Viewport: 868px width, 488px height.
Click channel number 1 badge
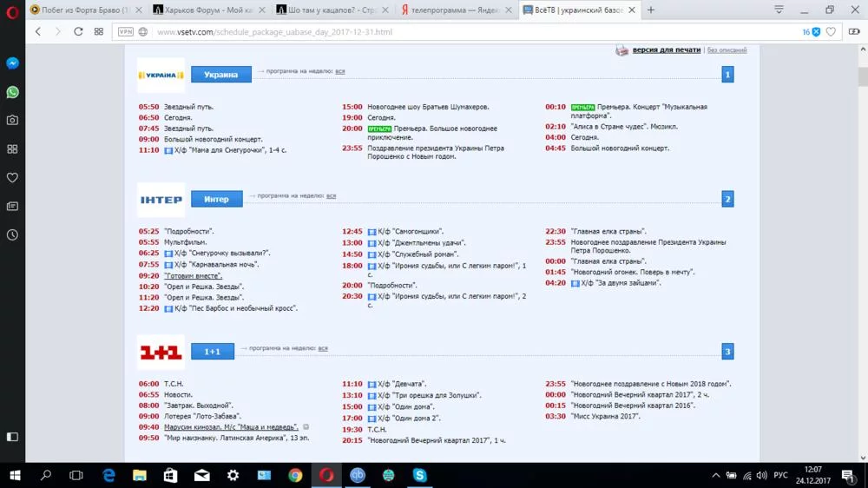(x=727, y=74)
